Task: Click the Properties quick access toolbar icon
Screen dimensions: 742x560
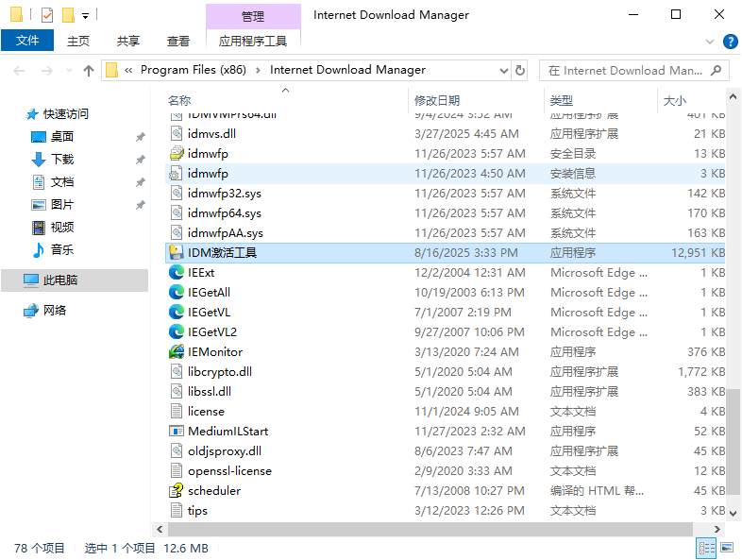Action: coord(47,16)
